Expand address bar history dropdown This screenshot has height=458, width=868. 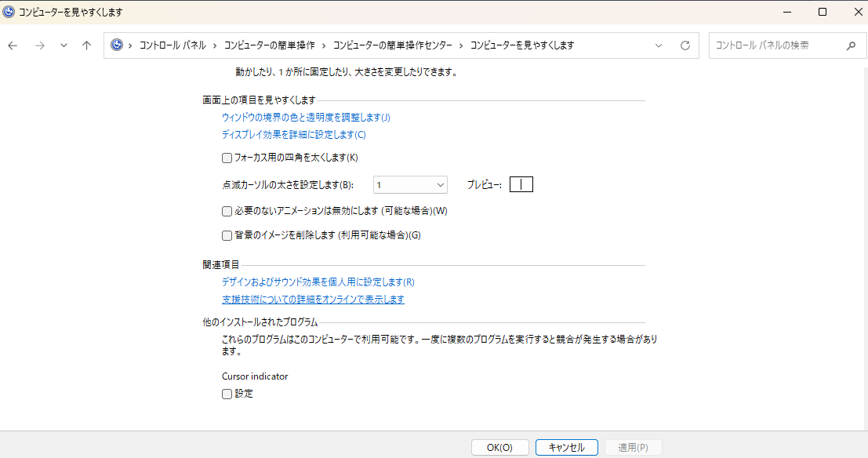pos(658,45)
